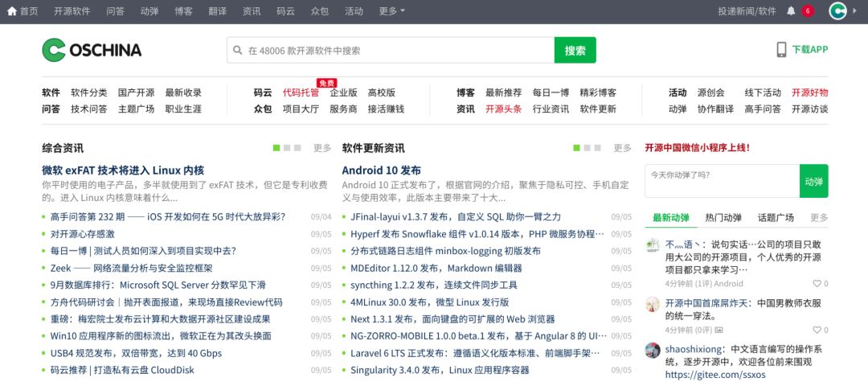Open MDEditor 1.12.0 发布 news item
Image resolution: width=868 pixels, height=382 pixels.
436,268
